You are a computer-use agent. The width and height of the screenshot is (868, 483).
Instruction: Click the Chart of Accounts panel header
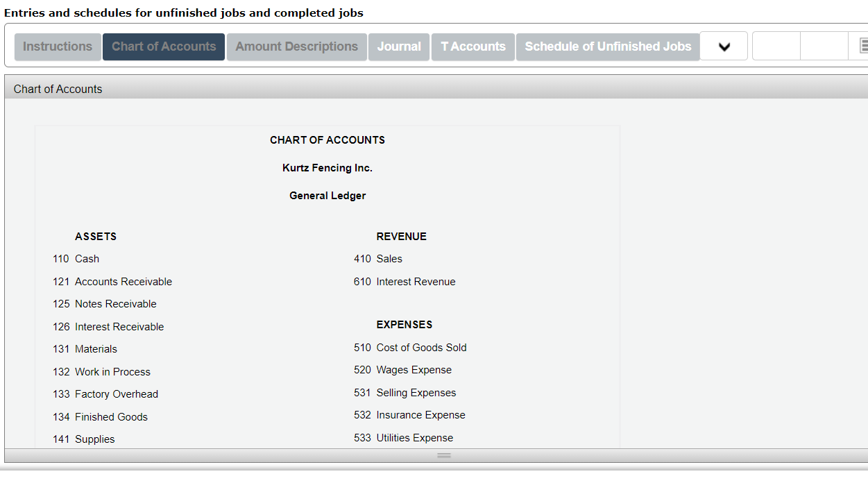[58, 89]
